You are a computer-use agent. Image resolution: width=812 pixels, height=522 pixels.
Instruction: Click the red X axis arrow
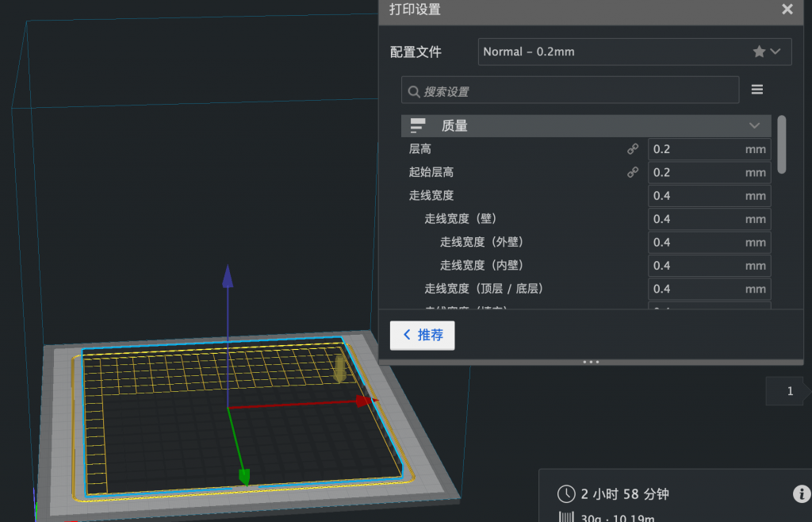[366, 401]
